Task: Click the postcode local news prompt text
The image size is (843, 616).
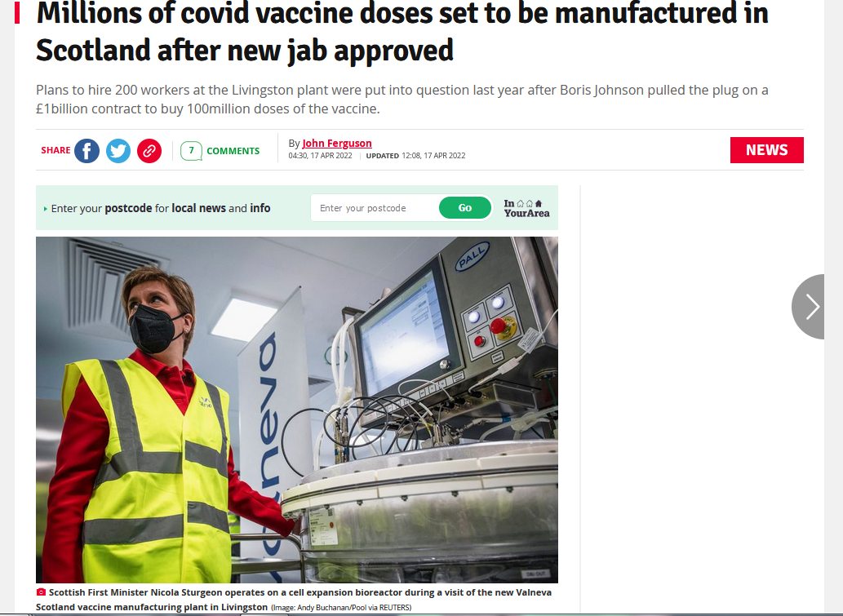Action: pos(161,208)
